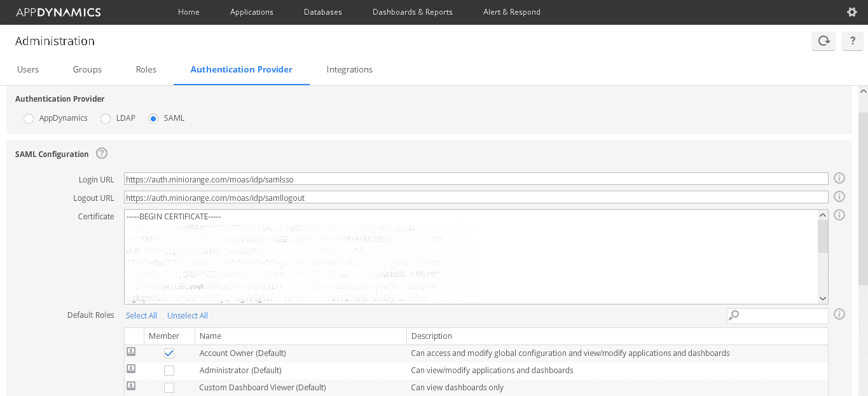The image size is (868, 396).
Task: Click the magnifier icon in roles search
Action: 734,315
